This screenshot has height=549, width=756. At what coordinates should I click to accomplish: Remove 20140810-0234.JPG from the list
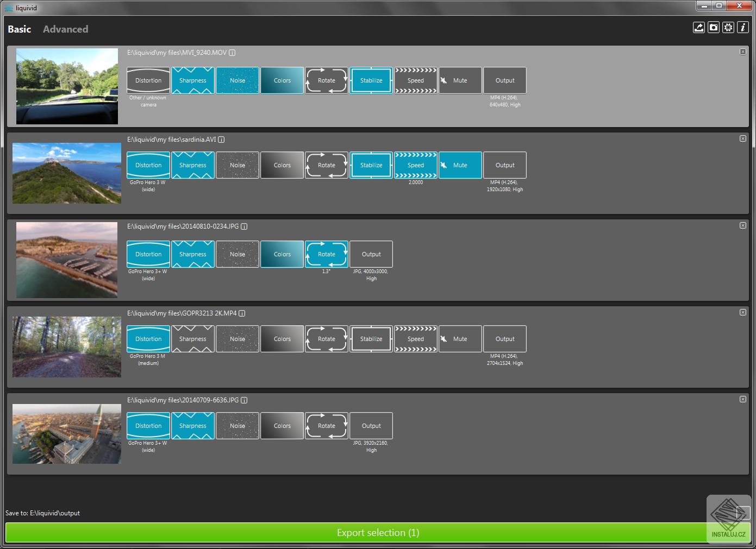click(743, 225)
